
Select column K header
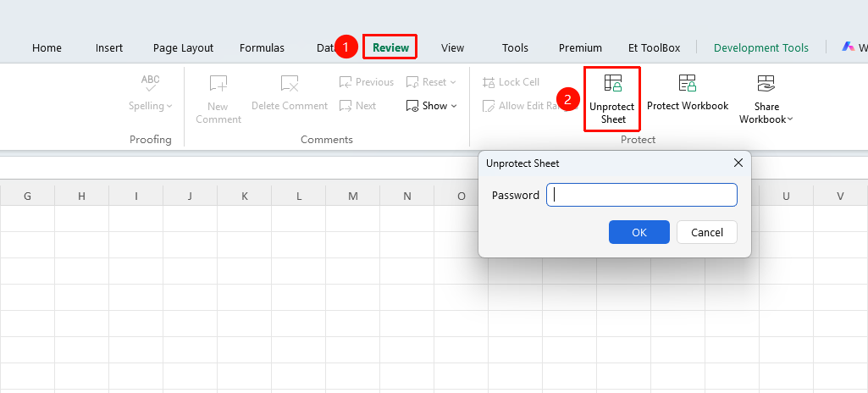click(244, 196)
